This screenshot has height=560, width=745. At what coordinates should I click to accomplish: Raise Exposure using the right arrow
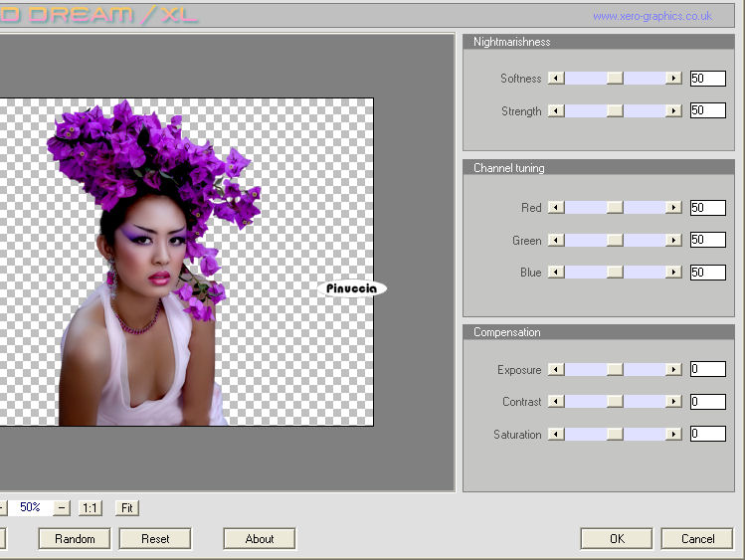[x=673, y=369]
